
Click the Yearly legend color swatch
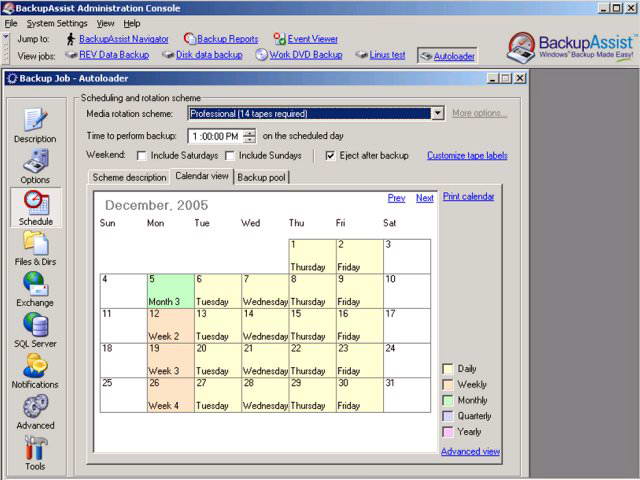tap(448, 432)
